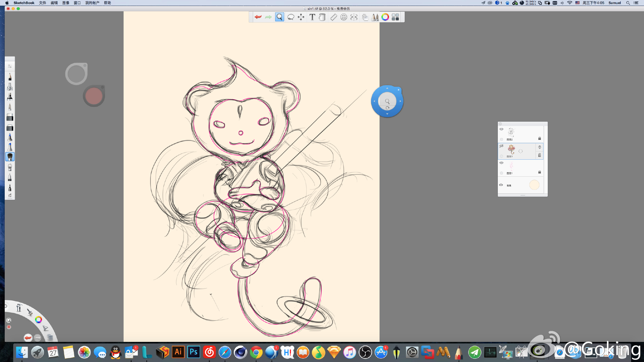Screen dimensions: 644x362
Task: Open the 我的帐户 menu
Action: click(92, 3)
